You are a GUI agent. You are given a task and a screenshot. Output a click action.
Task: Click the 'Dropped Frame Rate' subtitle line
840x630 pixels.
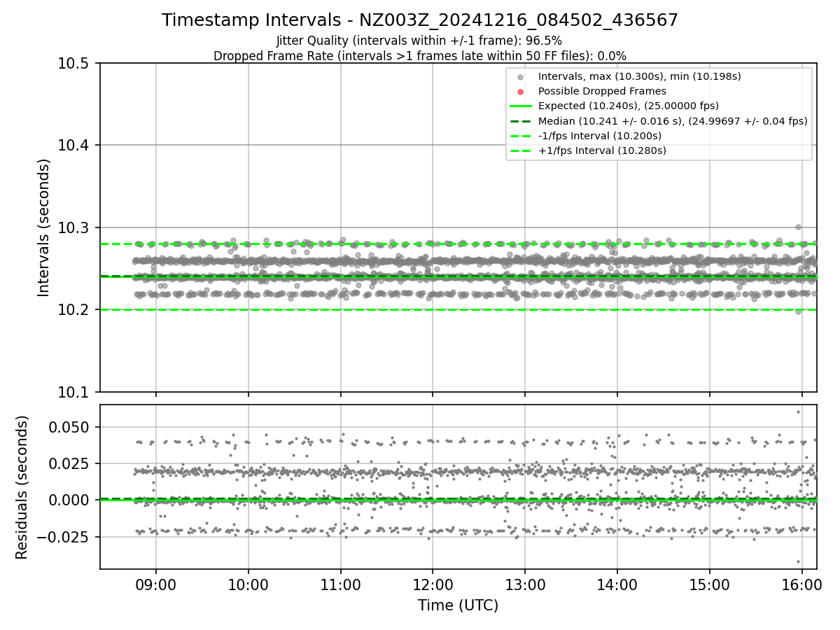[x=420, y=56]
